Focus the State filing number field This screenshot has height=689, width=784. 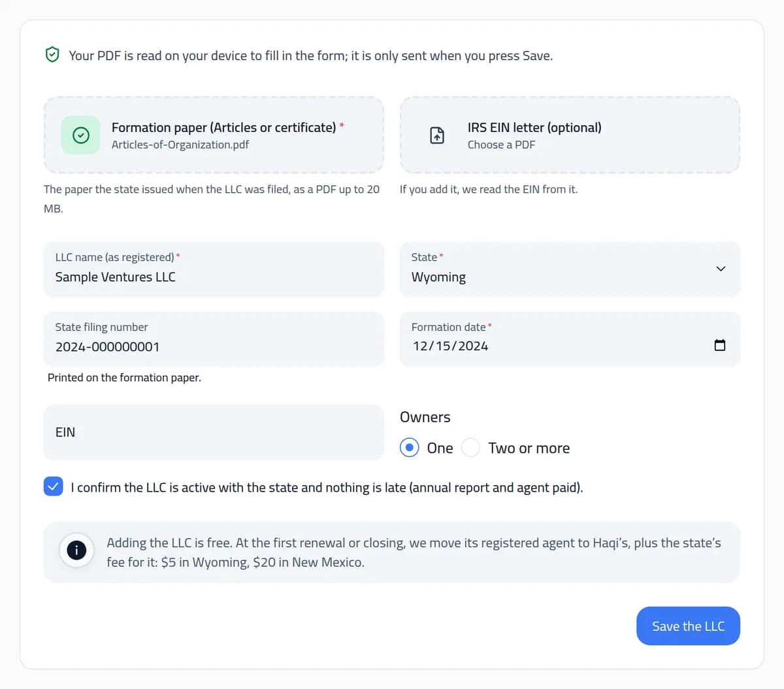pos(214,339)
